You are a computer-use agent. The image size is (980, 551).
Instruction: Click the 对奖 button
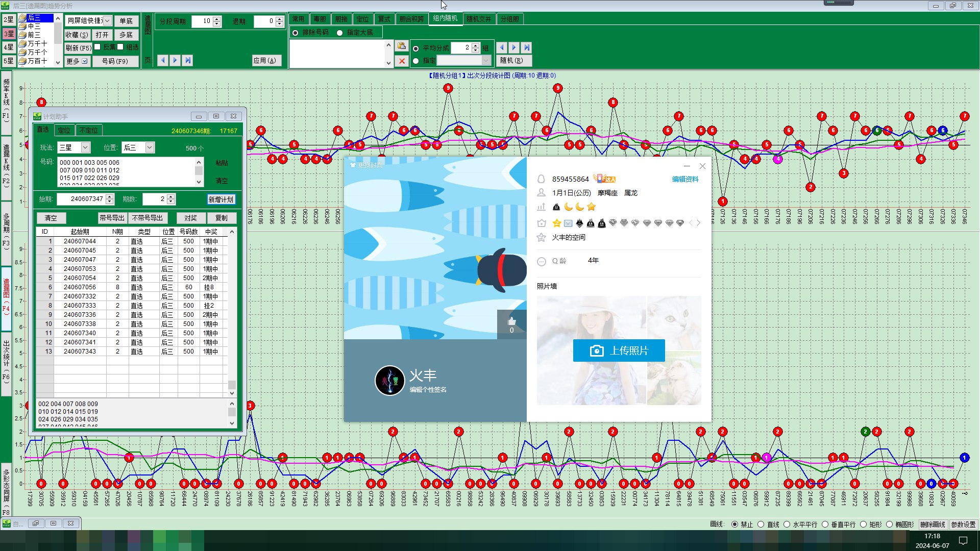click(x=190, y=218)
